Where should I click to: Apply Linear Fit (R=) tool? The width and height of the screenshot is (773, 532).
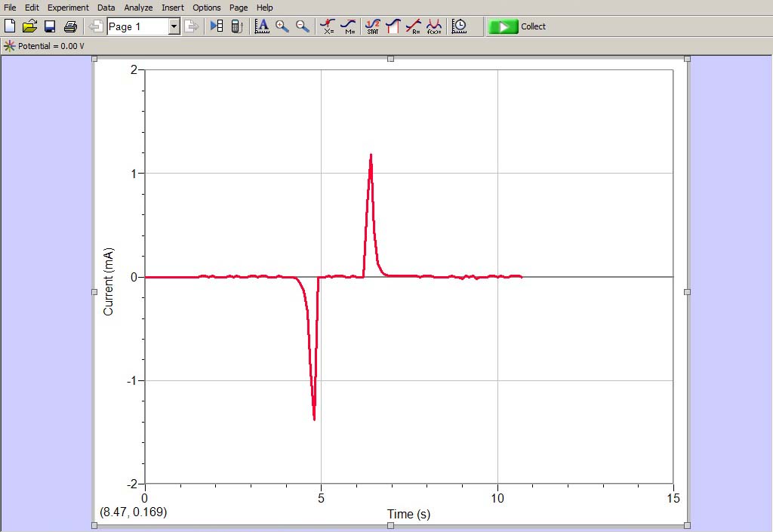tap(414, 26)
